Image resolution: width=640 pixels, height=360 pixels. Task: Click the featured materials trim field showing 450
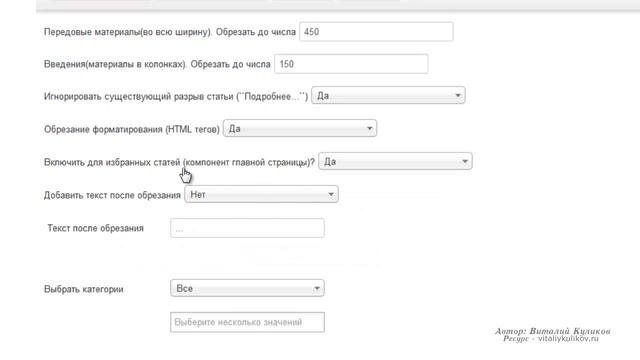pyautogui.click(x=376, y=32)
